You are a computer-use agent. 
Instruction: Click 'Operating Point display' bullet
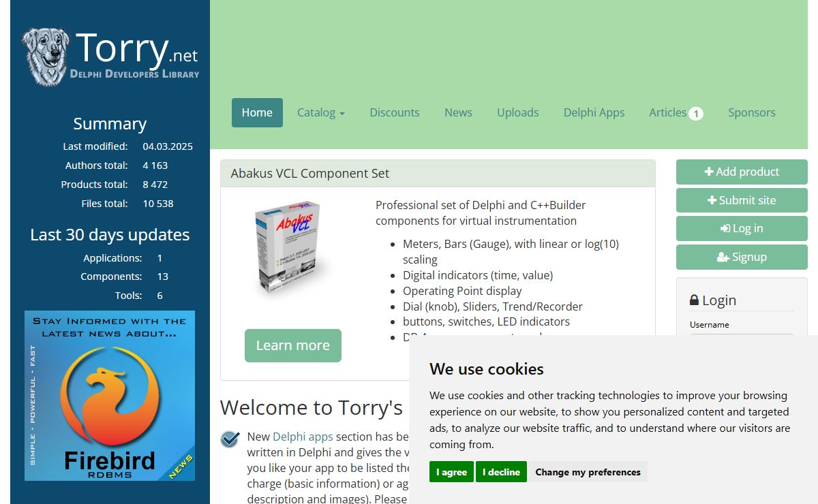(462, 291)
